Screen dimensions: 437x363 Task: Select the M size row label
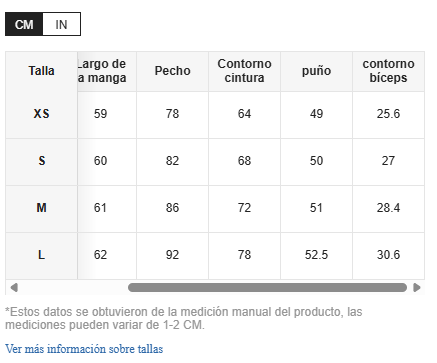(x=41, y=208)
